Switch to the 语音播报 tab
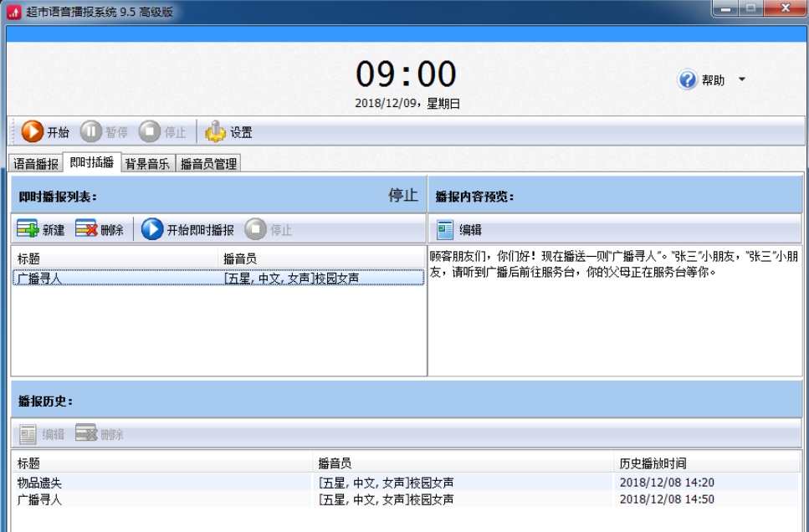 [36, 164]
